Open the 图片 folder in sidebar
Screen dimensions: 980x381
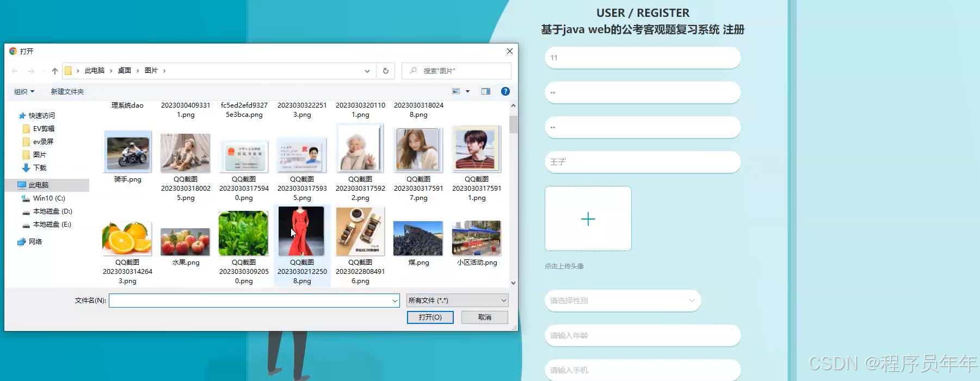(34, 155)
